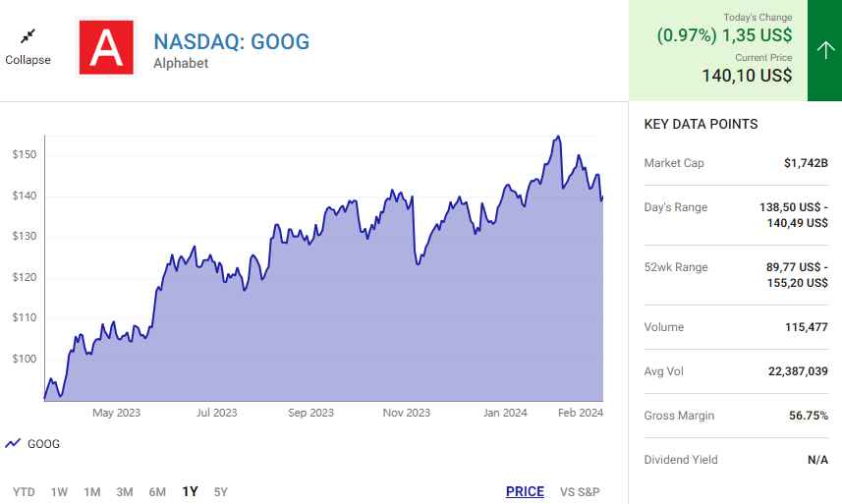Click the current price 140,10 US$
This screenshot has height=504, width=842.
pos(747,75)
